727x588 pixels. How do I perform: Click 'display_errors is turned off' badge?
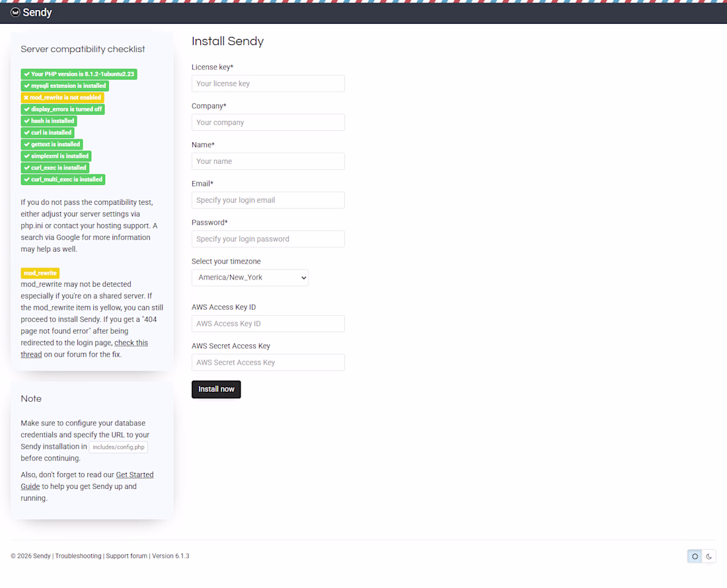(63, 110)
